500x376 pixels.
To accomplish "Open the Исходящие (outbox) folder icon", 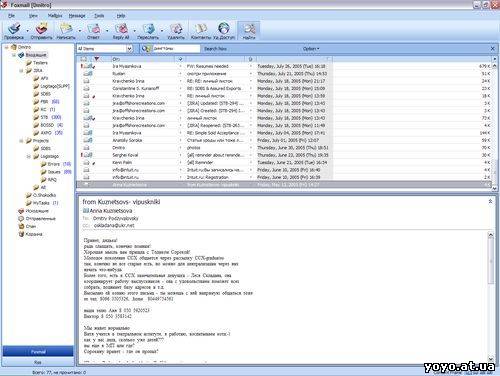I will click(x=21, y=211).
